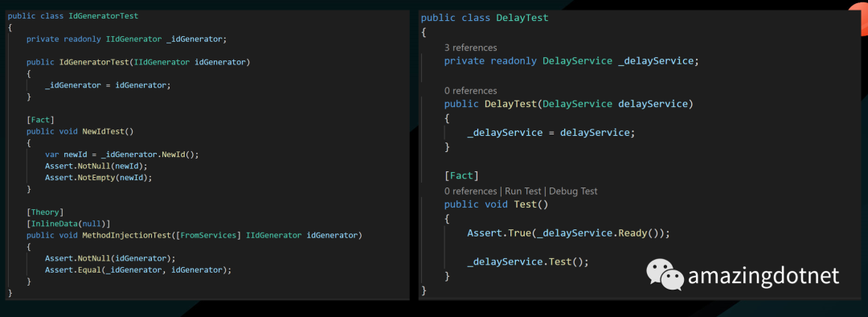Click the [Fact] attribute above NewIdTest
This screenshot has height=317, width=868.
40,120
